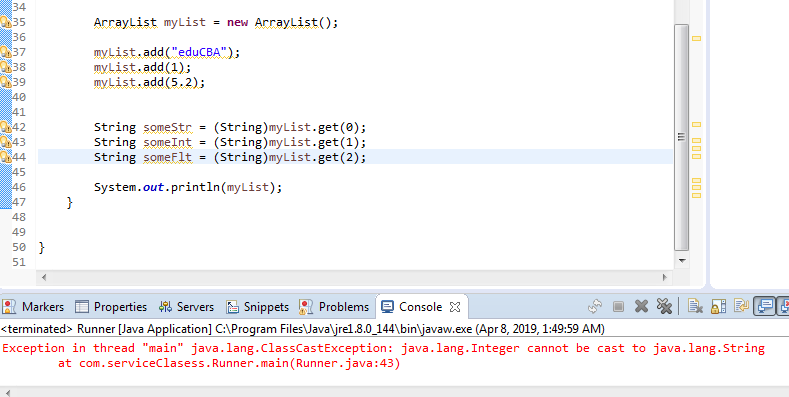Toggle show console when standard error changes
Image resolution: width=789 pixels, height=397 pixels.
coord(783,306)
